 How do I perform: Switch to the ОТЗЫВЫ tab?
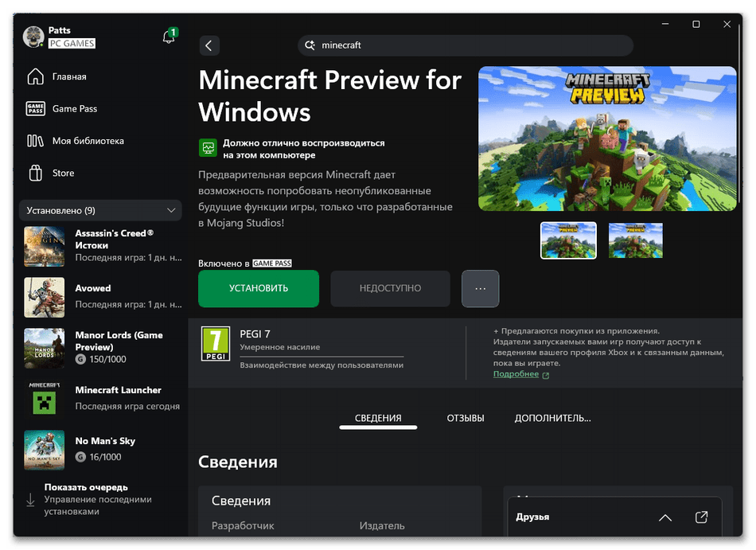tap(466, 419)
